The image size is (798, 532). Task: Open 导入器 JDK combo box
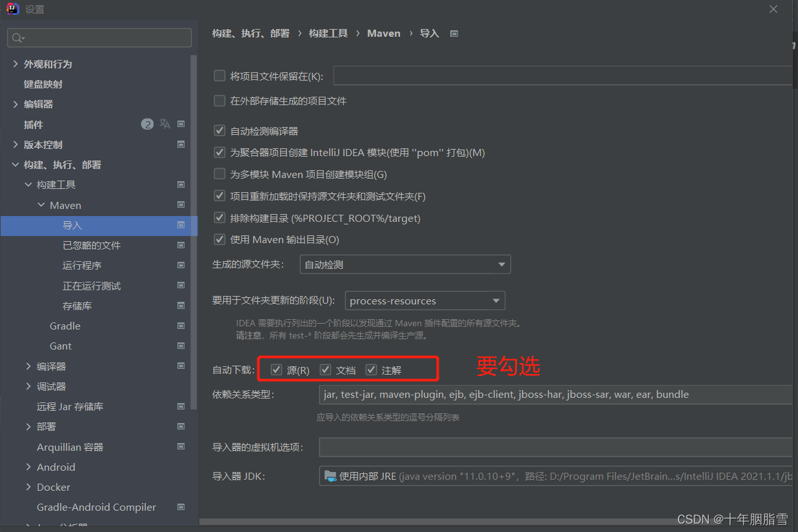tap(555, 476)
